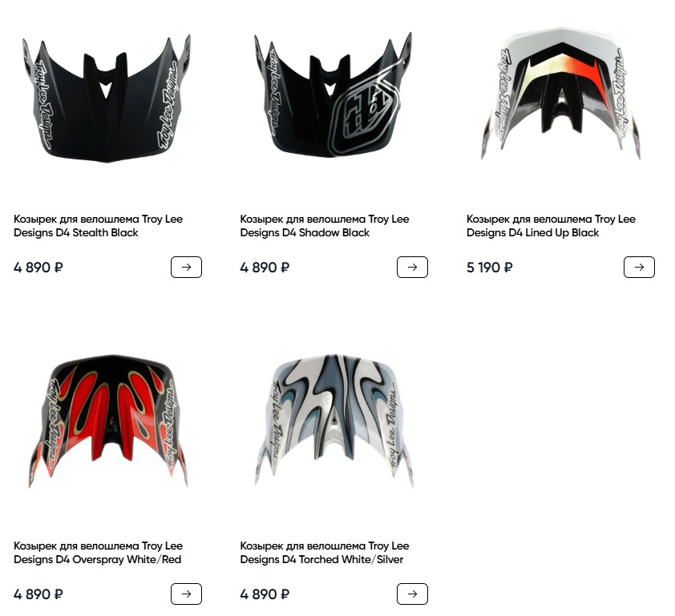Click the Stealth Black 4 890 ₽ price
The image size is (675, 616).
pyautogui.click(x=38, y=268)
